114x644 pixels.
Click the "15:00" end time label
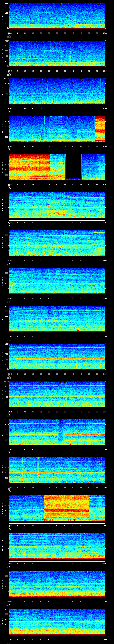105,33
